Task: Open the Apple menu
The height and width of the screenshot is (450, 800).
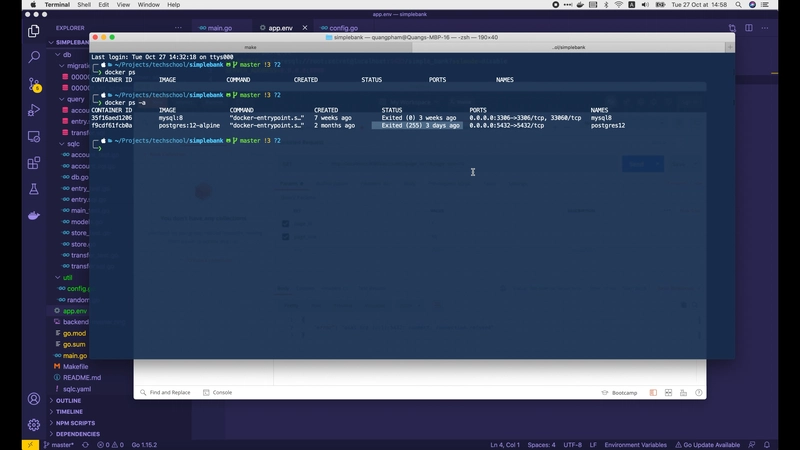Action: click(33, 5)
